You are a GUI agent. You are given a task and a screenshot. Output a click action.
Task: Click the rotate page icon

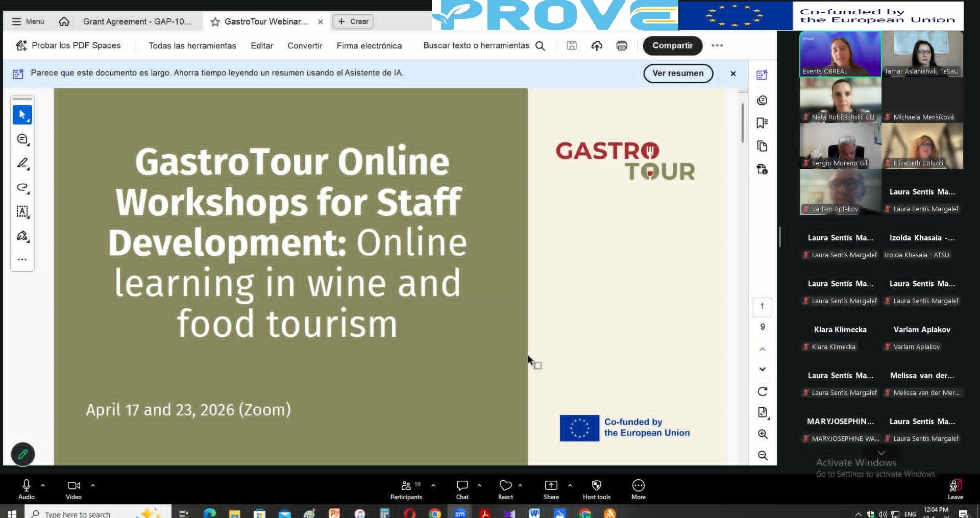click(762, 391)
